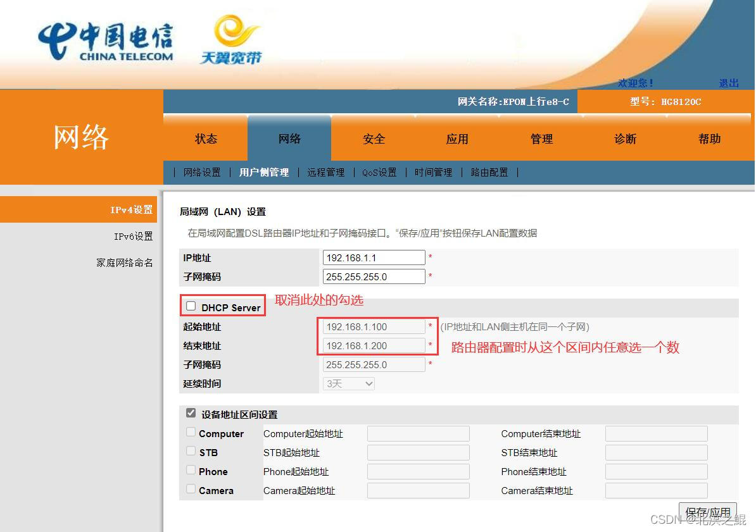
Task: Open the 应用 main tab
Action: pyautogui.click(x=457, y=139)
